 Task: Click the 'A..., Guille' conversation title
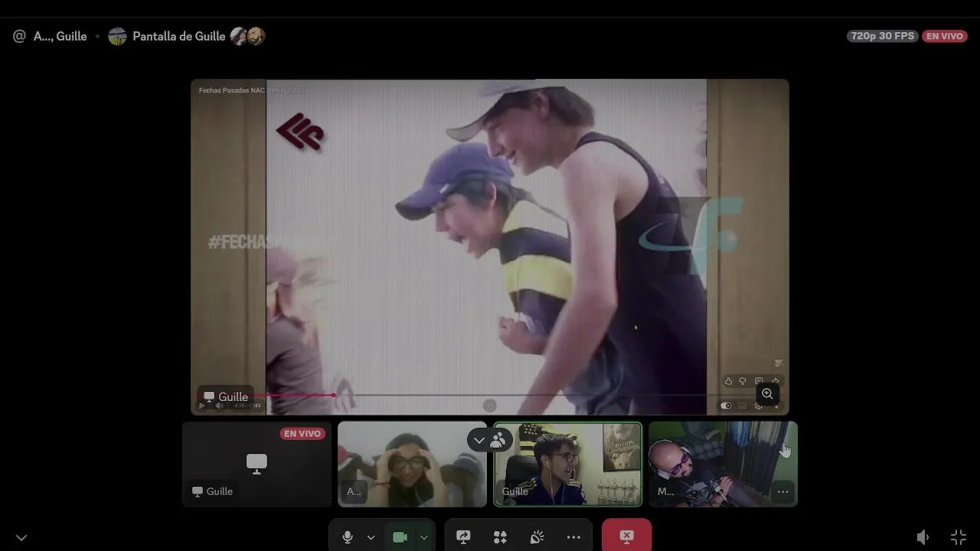(x=60, y=36)
